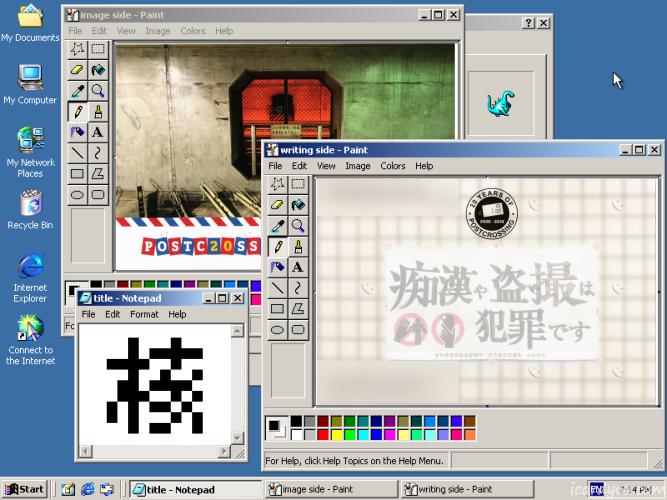The image size is (667, 500).
Task: Switch to writing side - Paint taskbar button
Action: coord(466,489)
